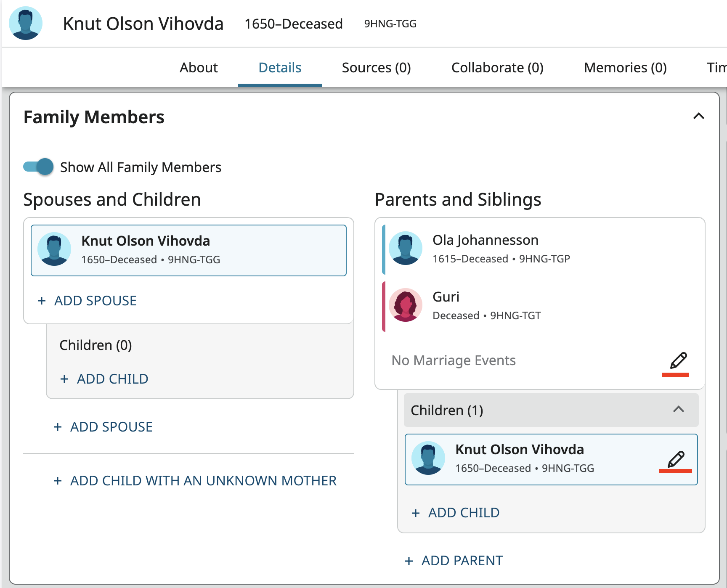This screenshot has height=588, width=727.
Task: Click the plus icon next to ADD PARENT
Action: point(409,561)
